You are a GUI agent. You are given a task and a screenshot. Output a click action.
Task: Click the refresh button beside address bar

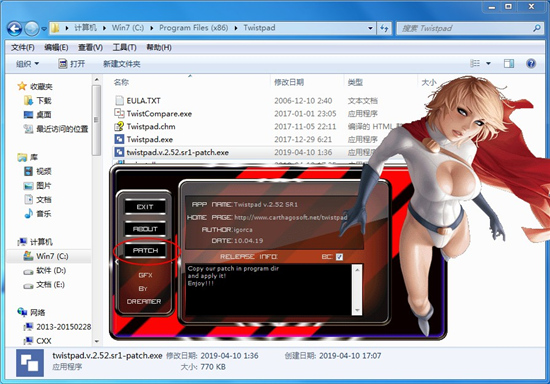(x=384, y=28)
